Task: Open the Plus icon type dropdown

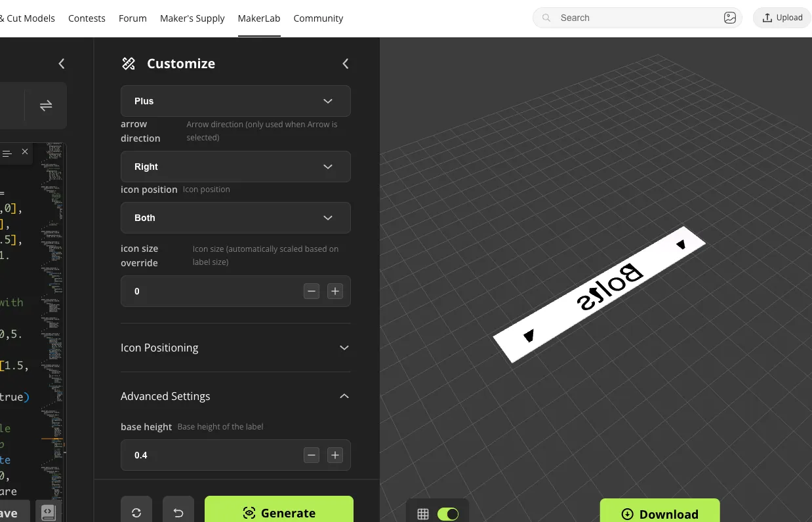Action: tap(235, 101)
